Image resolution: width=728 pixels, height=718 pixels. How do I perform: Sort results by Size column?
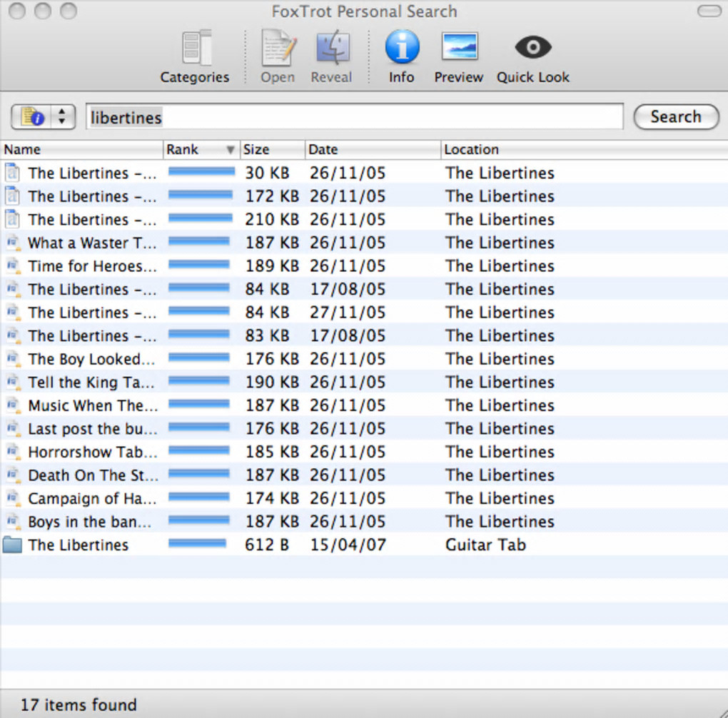coord(272,150)
